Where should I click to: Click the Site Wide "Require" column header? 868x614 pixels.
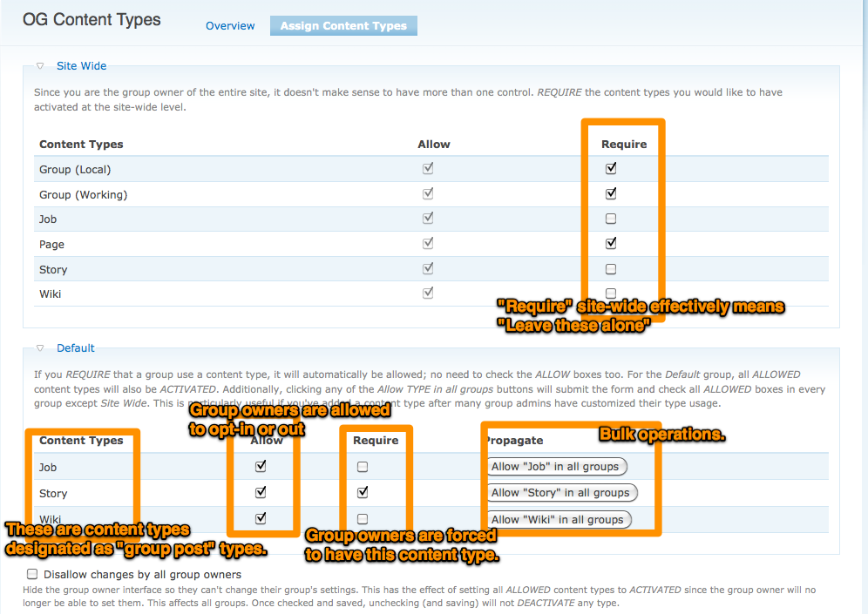point(624,144)
